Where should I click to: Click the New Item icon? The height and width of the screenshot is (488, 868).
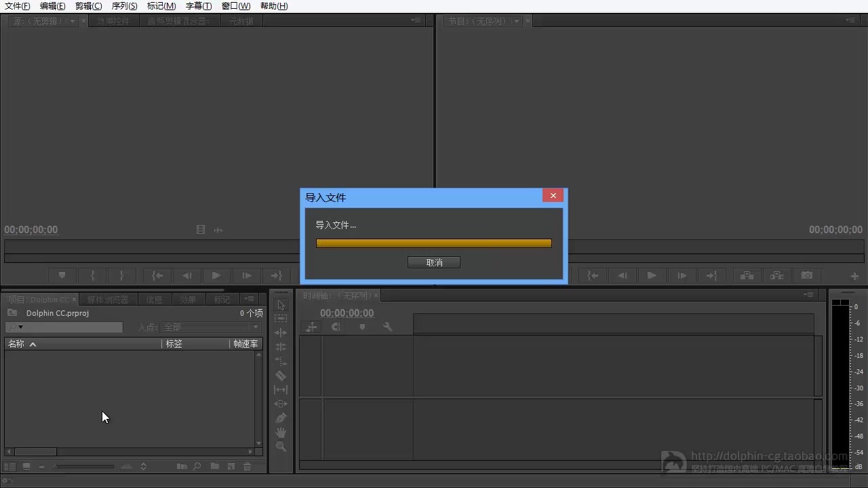pos(231,466)
